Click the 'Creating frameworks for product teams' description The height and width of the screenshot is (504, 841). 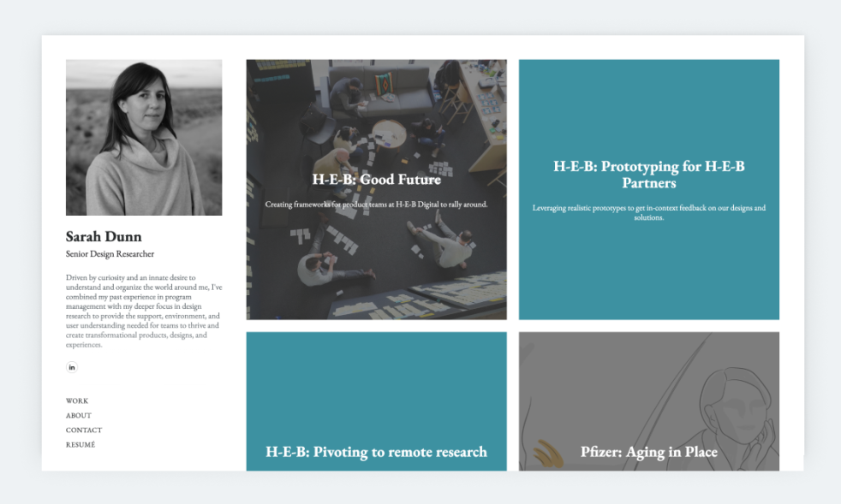point(376,205)
